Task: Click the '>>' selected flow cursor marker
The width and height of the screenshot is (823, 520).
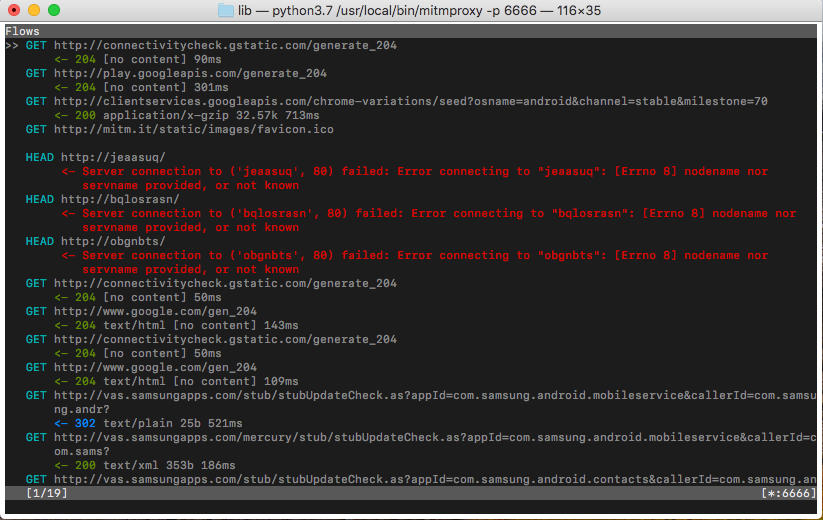Action: 12,46
